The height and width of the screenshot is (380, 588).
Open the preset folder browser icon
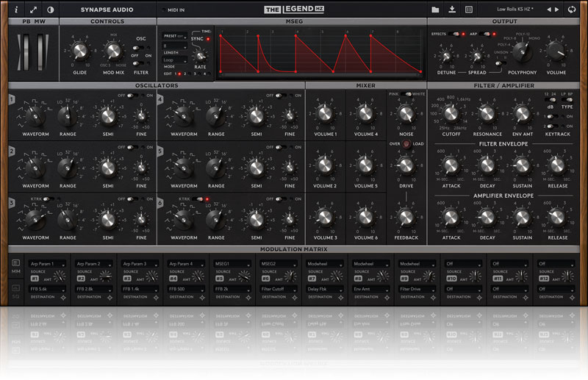pyautogui.click(x=435, y=10)
